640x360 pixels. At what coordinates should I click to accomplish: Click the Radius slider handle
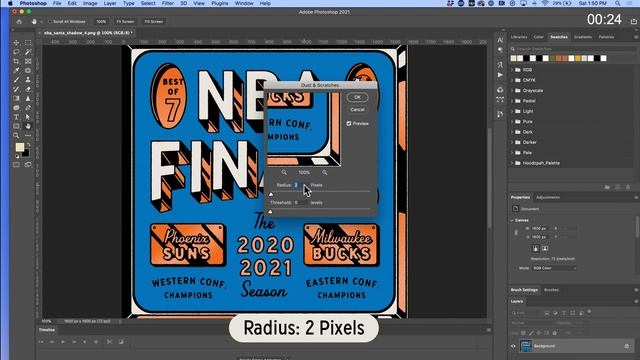(271, 194)
